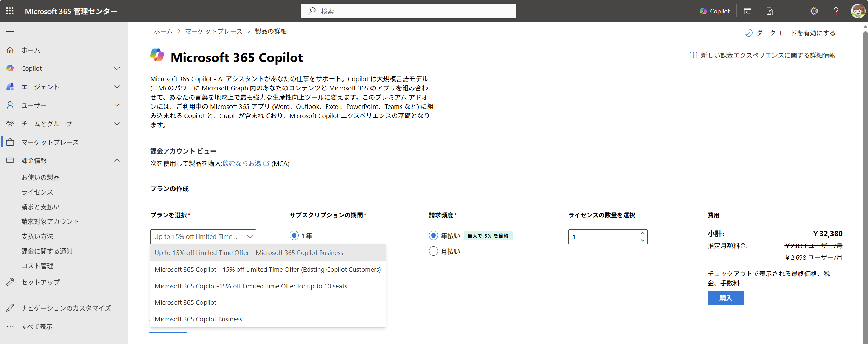Go to マーケットプレース breadcrumb link
This screenshot has height=344, width=868.
click(x=214, y=31)
